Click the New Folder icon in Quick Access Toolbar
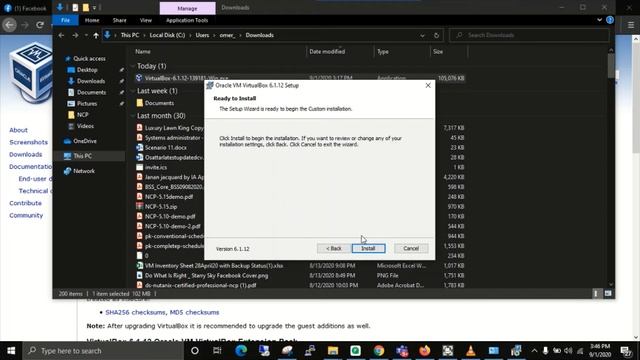This screenshot has width=640, height=360. pyautogui.click(x=85, y=7)
